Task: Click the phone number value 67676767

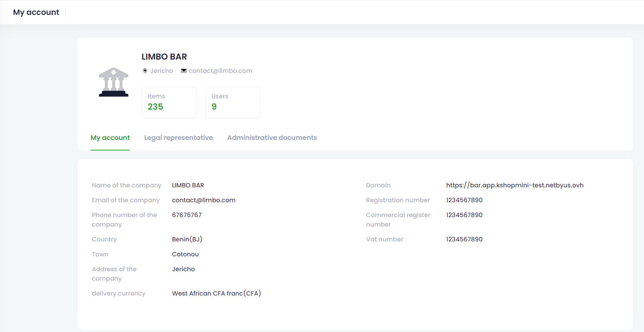Action: [x=187, y=215]
